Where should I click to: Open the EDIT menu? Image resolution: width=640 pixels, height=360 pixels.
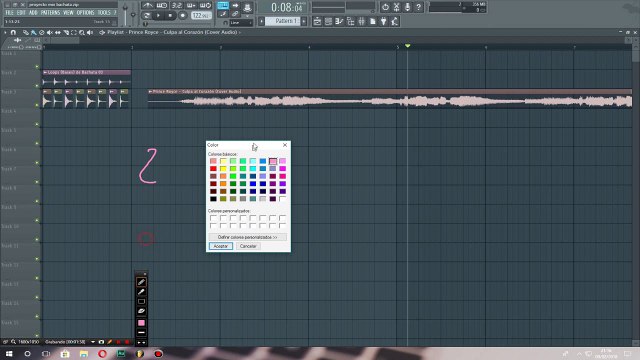pyautogui.click(x=21, y=13)
